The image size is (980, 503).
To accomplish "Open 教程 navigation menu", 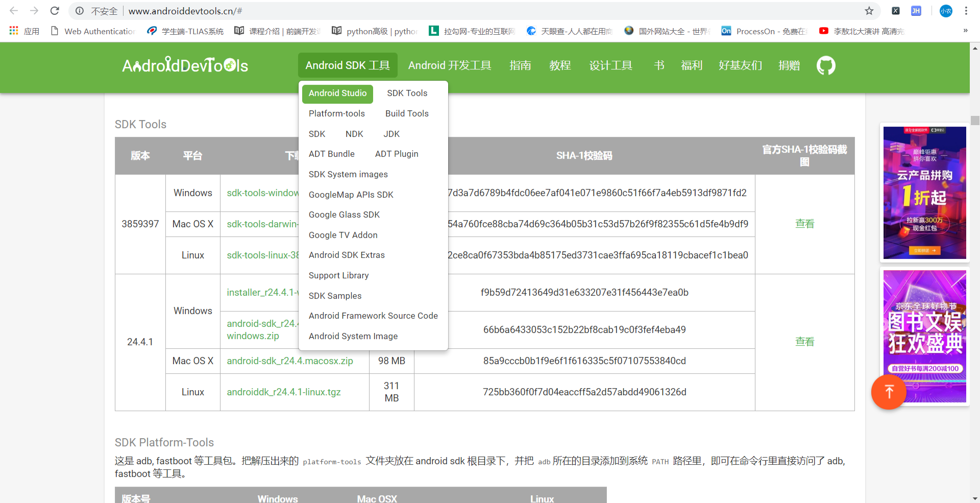I will pos(560,65).
